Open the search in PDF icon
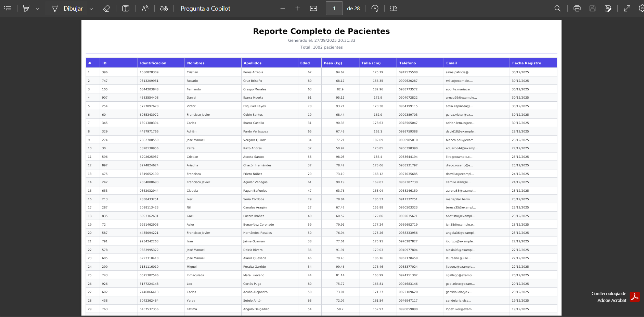This screenshot has width=644, height=317. point(557,9)
